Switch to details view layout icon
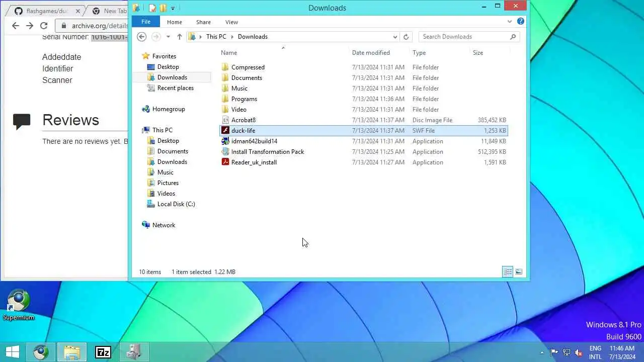Image resolution: width=644 pixels, height=362 pixels. point(508,271)
